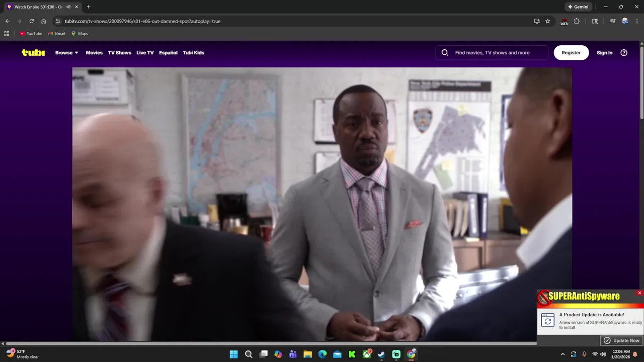Open a new browser tab
644x362 pixels.
[89, 7]
